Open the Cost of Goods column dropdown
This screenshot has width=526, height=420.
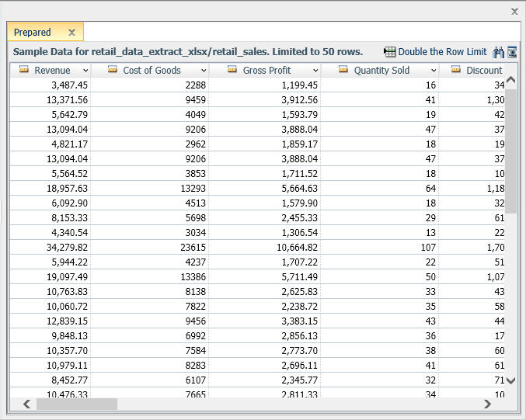click(x=204, y=71)
